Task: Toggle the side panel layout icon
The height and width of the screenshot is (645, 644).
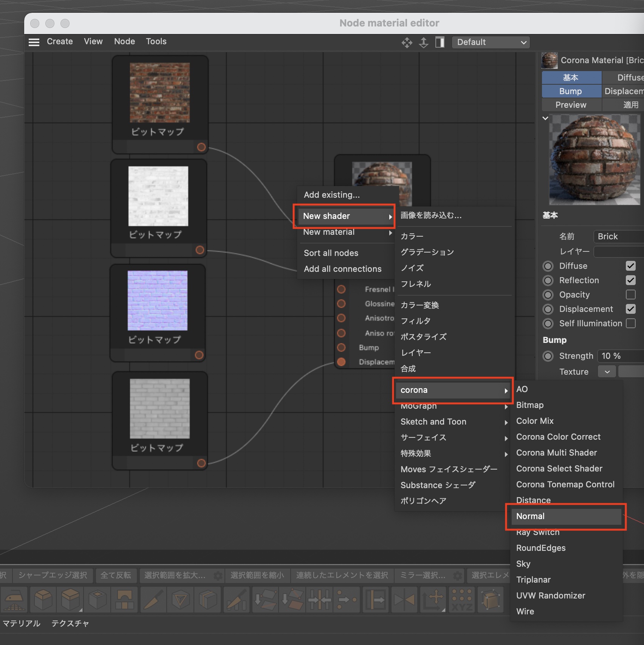Action: coord(440,42)
